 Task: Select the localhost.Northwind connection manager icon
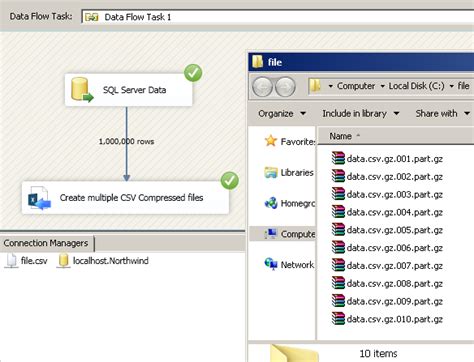[x=63, y=261]
